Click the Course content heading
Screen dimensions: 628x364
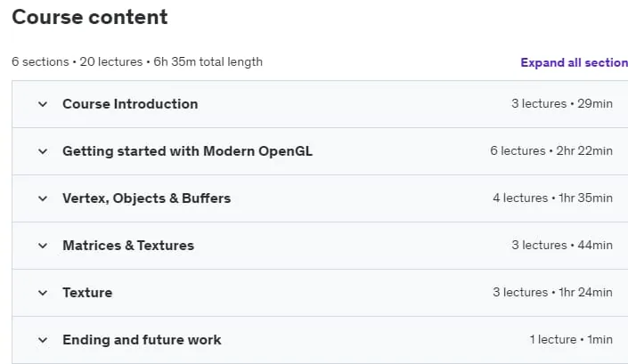[x=90, y=17]
